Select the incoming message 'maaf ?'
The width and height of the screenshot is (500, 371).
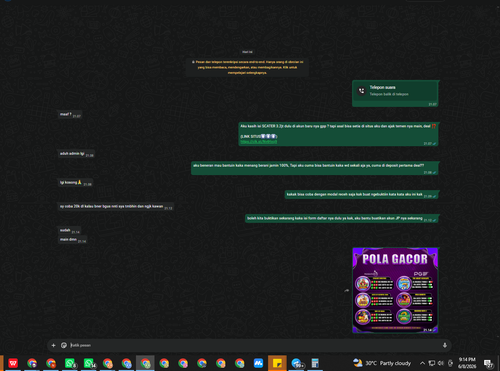click(x=70, y=115)
